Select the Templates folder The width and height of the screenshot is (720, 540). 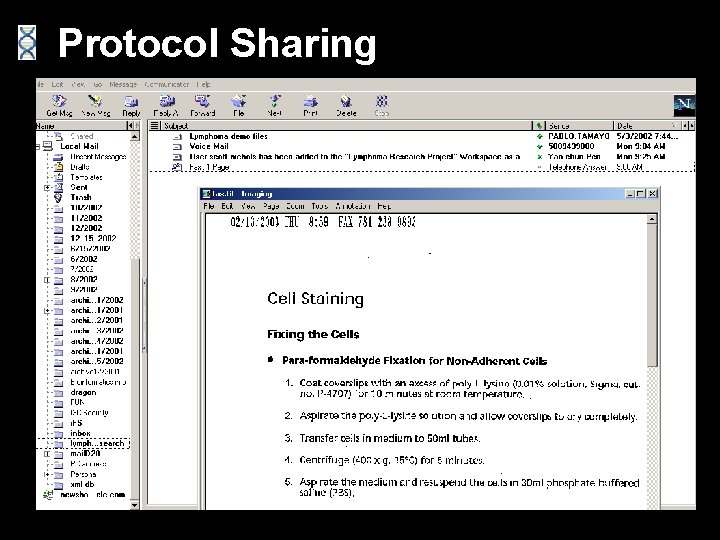[x=86, y=177]
